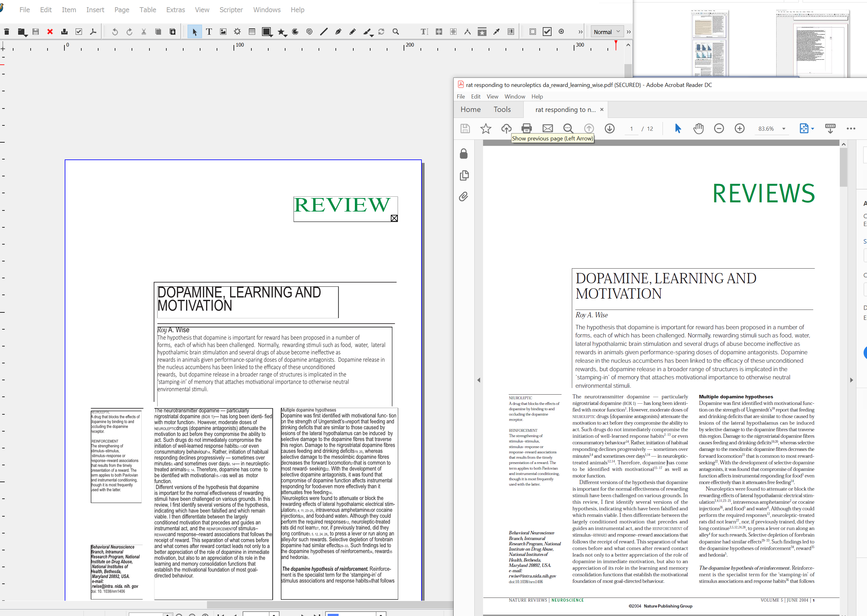Click the page number input field

point(632,129)
